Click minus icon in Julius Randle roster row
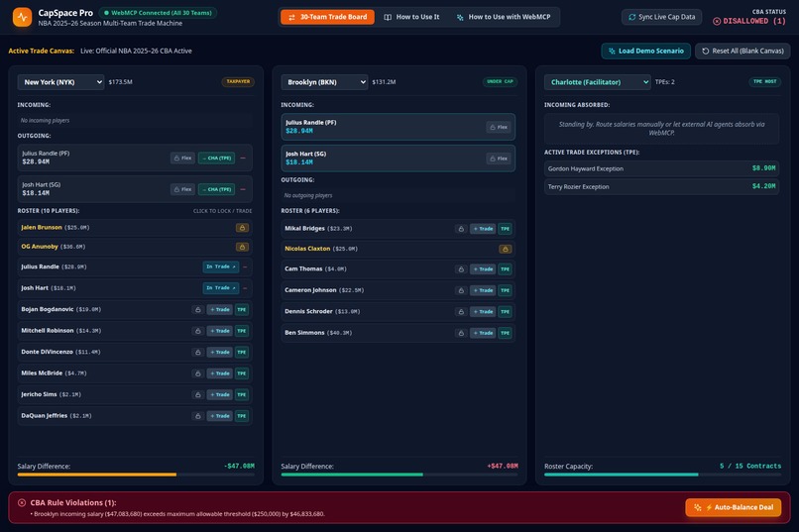Viewport: 799px width, 532px height. coord(245,266)
